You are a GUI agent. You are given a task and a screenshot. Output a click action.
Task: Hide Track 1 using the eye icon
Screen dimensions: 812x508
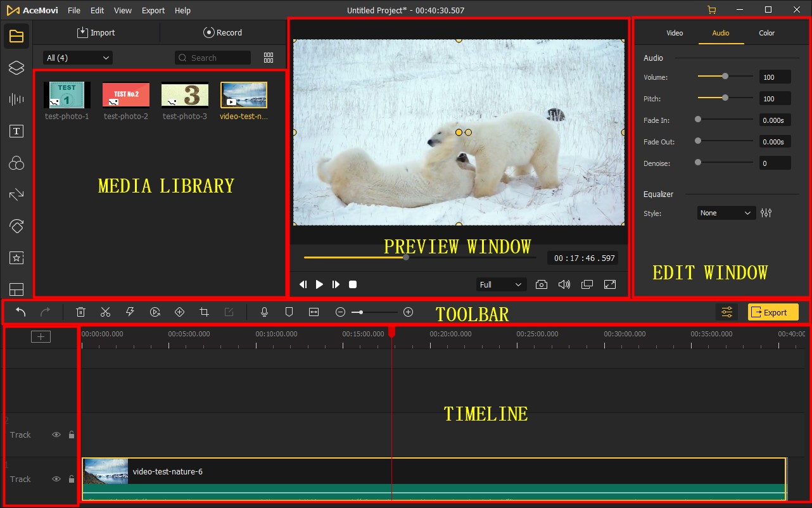click(56, 479)
